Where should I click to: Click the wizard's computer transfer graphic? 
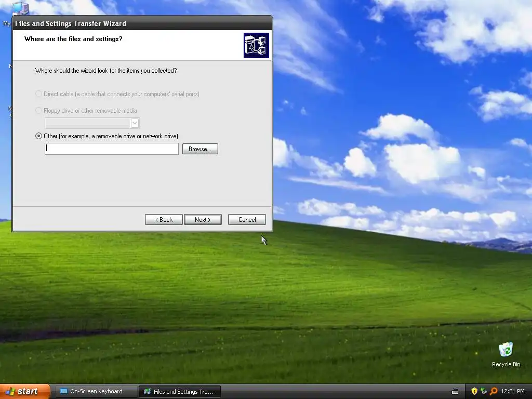pos(256,46)
